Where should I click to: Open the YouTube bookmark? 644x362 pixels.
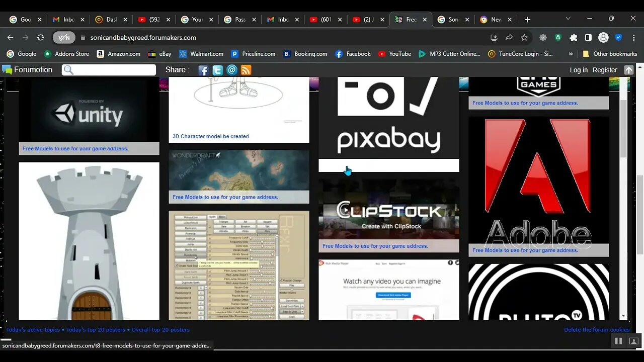click(x=394, y=54)
